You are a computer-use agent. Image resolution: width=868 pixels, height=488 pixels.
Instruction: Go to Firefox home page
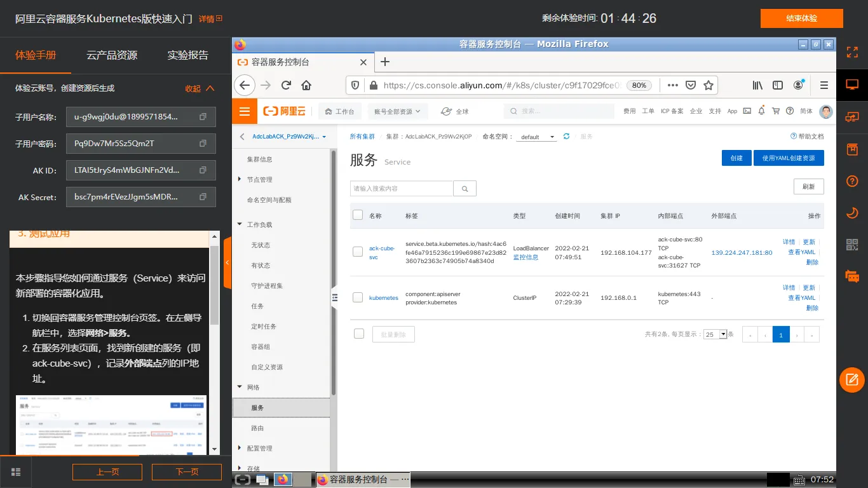[306, 85]
